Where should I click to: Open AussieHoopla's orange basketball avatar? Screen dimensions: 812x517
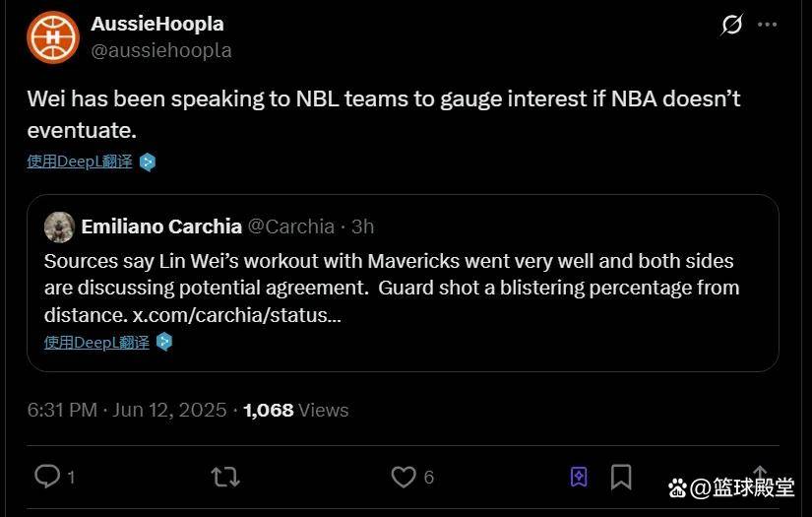tap(52, 36)
